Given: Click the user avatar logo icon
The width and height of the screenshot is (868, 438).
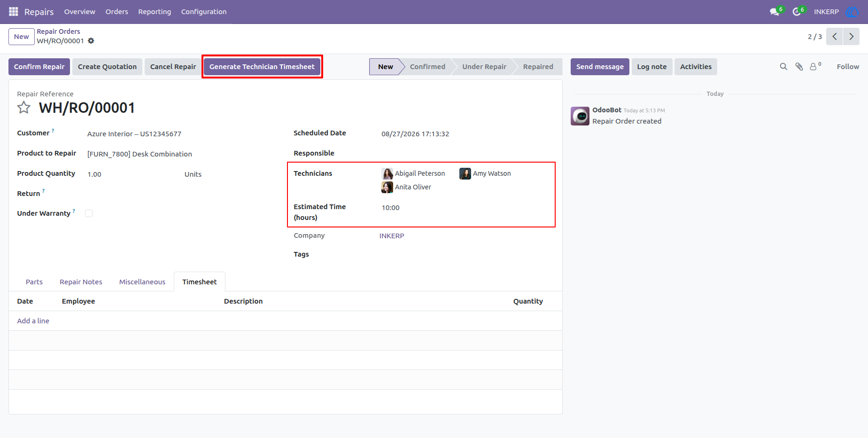Looking at the screenshot, I should pos(852,12).
